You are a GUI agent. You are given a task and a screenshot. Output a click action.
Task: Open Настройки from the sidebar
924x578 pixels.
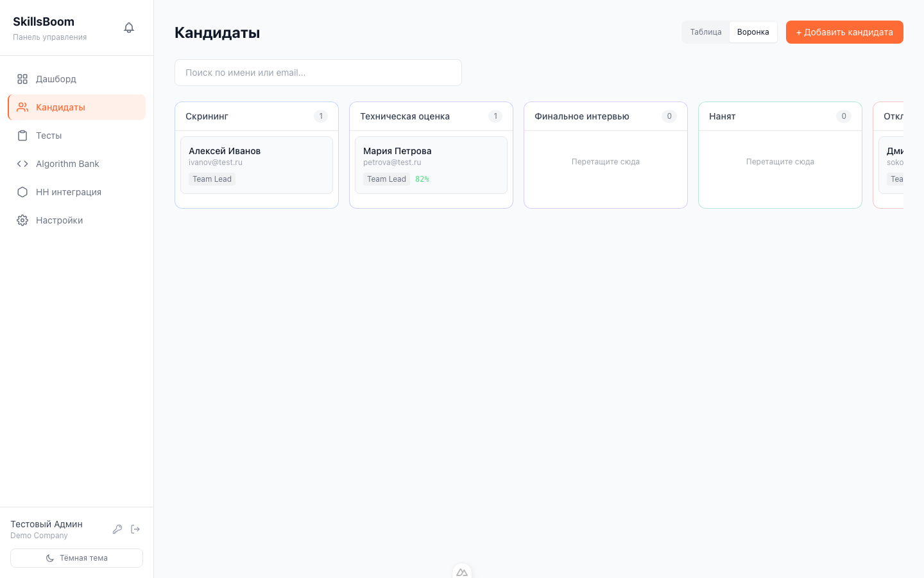click(77, 220)
